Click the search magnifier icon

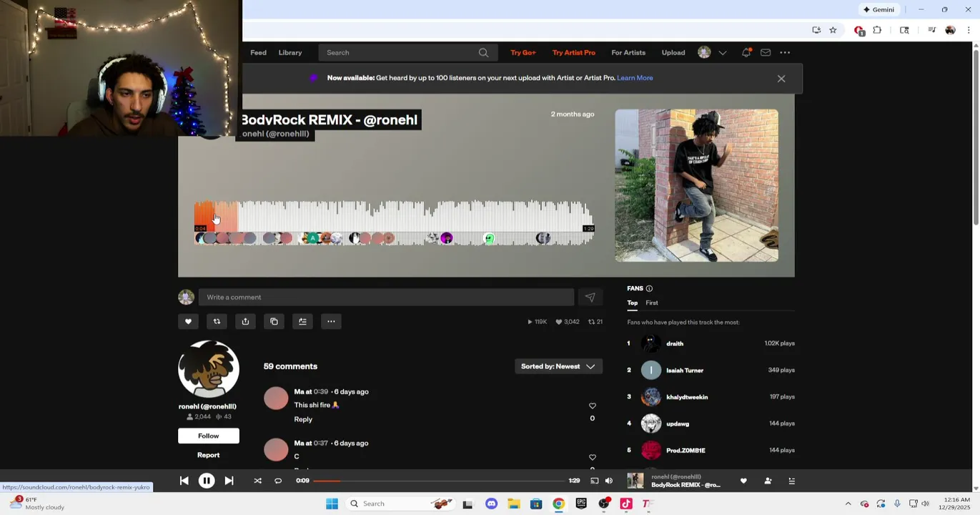[x=484, y=52]
